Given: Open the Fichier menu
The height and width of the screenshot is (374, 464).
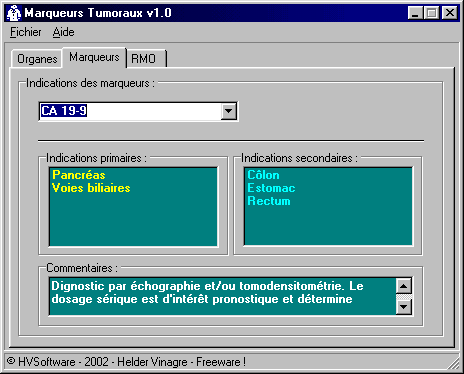Looking at the screenshot, I should click(26, 32).
